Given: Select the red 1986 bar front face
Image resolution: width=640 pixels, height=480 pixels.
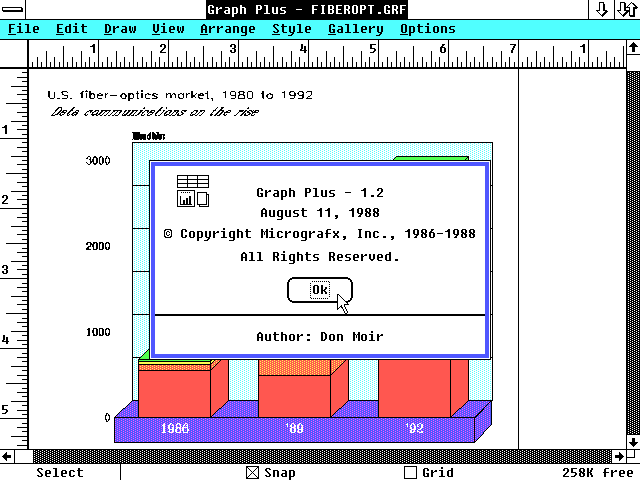Looking at the screenshot, I should pyautogui.click(x=175, y=393).
